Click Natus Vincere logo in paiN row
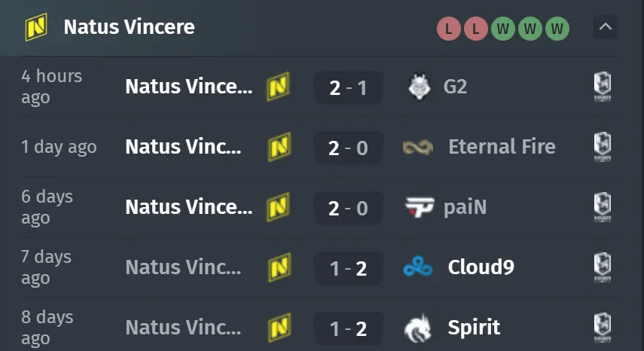Viewport: 644px width, 351px height. coord(278,206)
